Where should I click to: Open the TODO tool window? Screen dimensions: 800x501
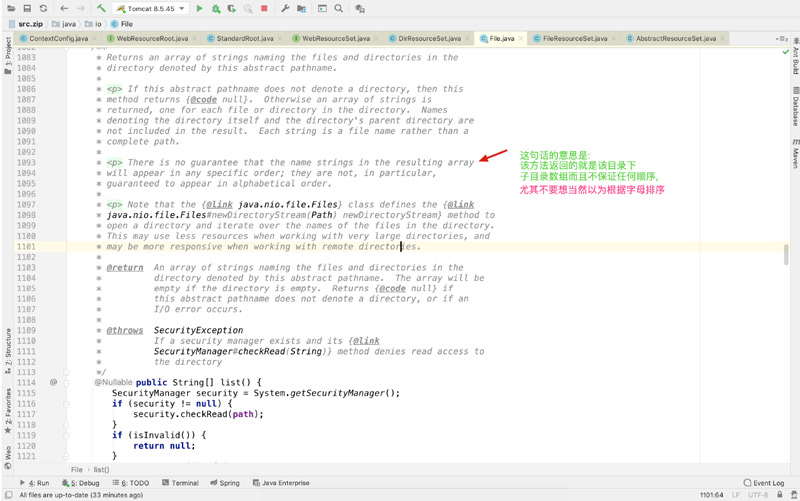pyautogui.click(x=131, y=483)
